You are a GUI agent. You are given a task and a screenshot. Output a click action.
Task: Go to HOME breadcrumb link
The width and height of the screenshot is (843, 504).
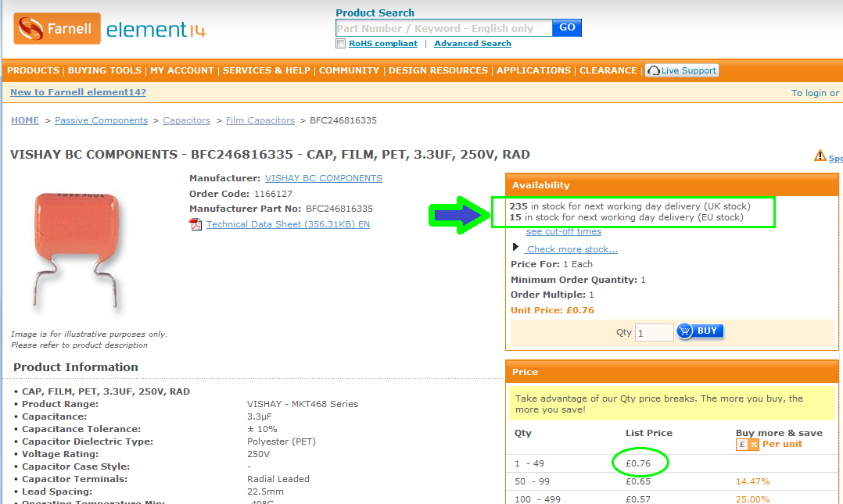pyautogui.click(x=25, y=120)
